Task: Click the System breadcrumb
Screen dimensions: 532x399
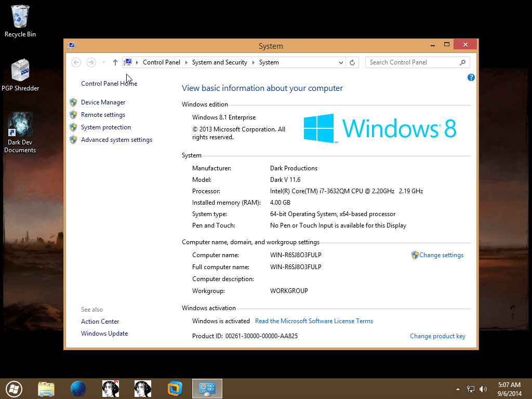Action: pyautogui.click(x=269, y=62)
